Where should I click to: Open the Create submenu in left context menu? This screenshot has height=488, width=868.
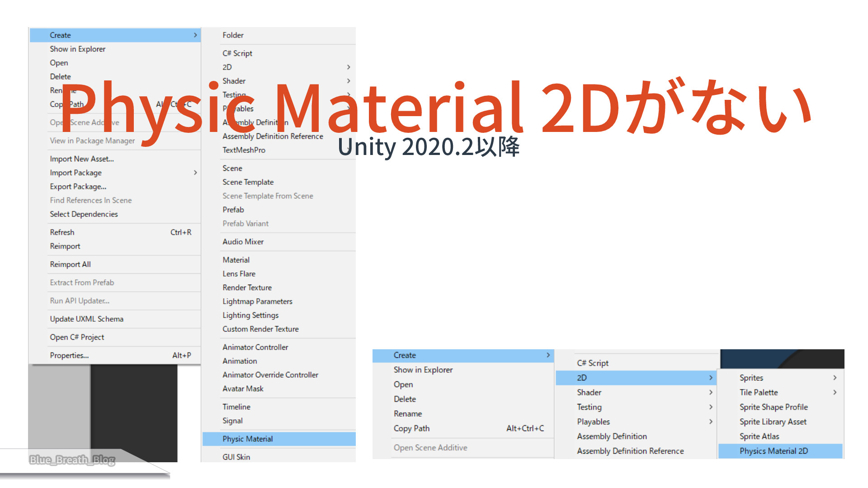[x=115, y=35]
